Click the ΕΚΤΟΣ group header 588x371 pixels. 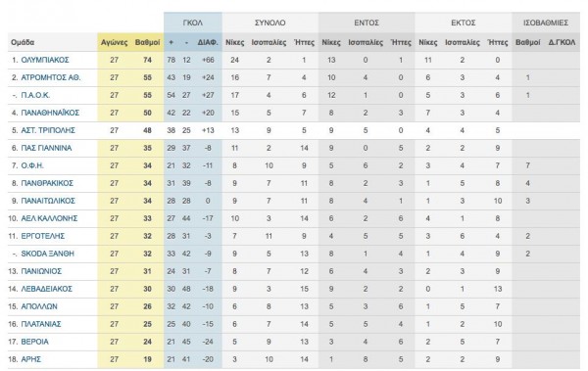464,23
